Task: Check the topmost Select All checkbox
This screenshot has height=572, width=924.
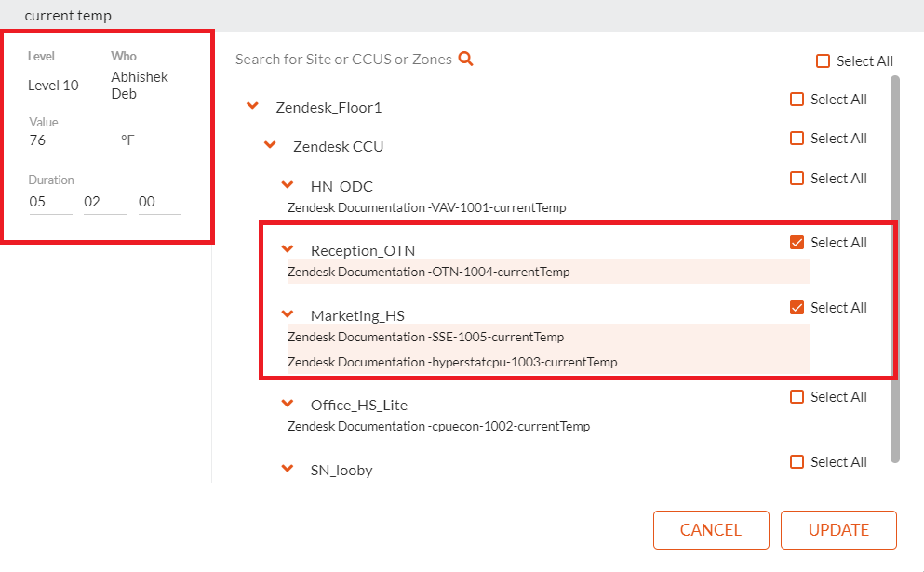Action: [823, 60]
